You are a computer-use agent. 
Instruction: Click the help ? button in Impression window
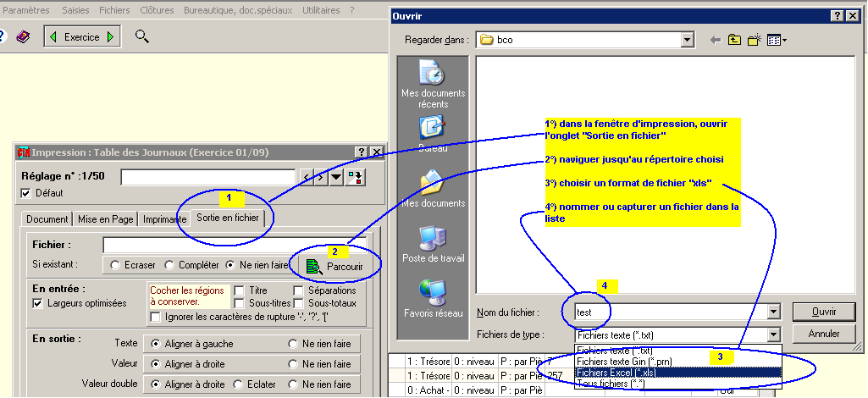click(361, 152)
